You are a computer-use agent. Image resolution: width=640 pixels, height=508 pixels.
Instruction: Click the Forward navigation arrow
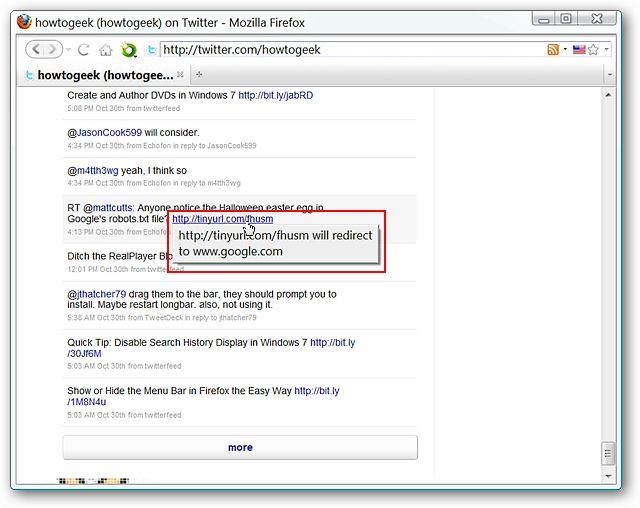(53, 49)
